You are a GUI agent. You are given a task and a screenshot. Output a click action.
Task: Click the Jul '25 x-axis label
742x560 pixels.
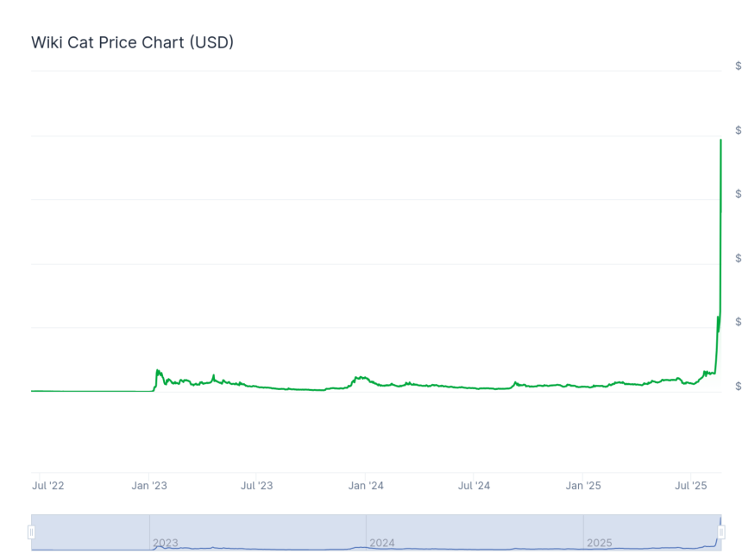(691, 486)
